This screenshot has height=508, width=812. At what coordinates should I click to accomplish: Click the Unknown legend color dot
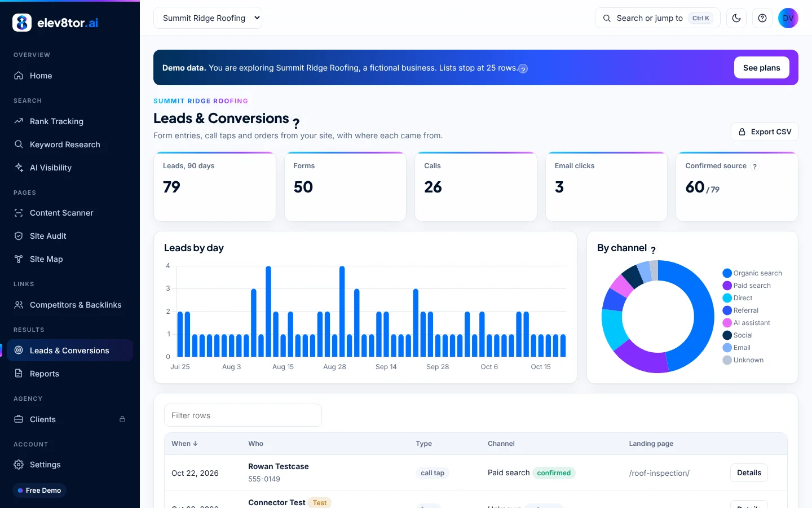[x=727, y=360]
